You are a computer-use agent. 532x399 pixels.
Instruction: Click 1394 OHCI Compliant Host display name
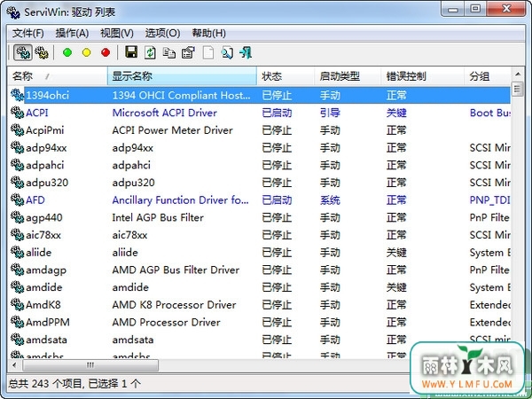[x=181, y=96]
